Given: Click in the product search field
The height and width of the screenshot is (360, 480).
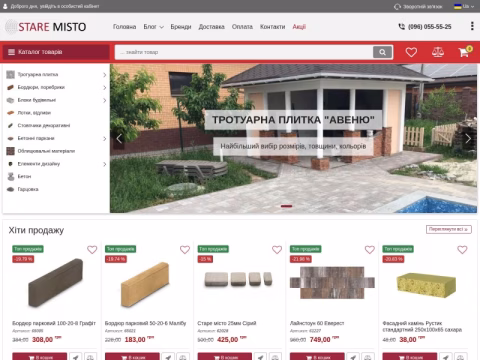Looking at the screenshot, I should [x=244, y=52].
